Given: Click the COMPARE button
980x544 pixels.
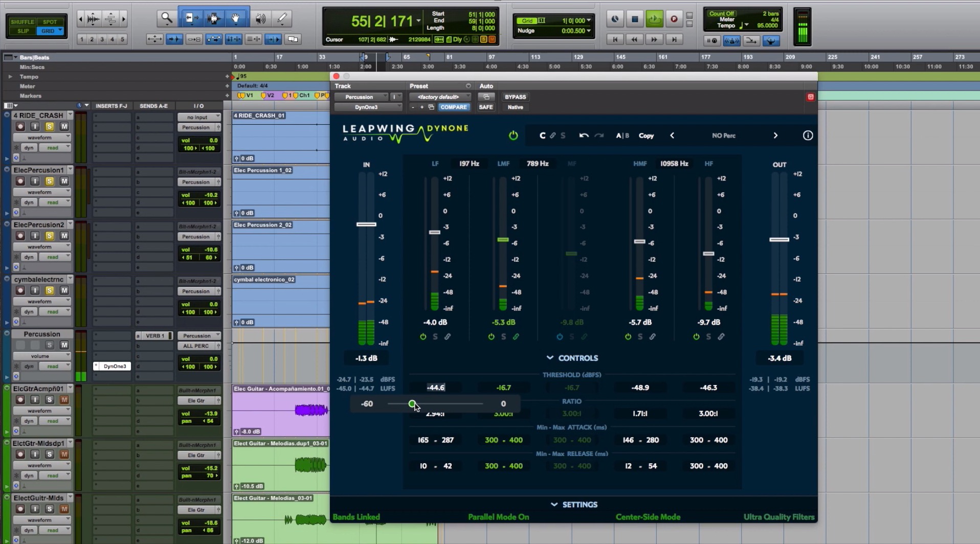Looking at the screenshot, I should click(454, 107).
